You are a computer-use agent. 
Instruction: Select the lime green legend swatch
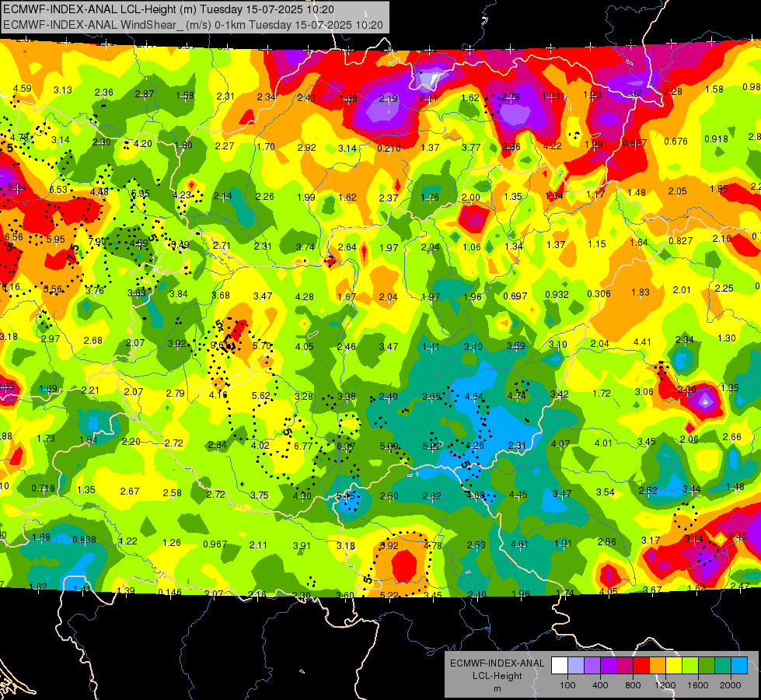(690, 666)
